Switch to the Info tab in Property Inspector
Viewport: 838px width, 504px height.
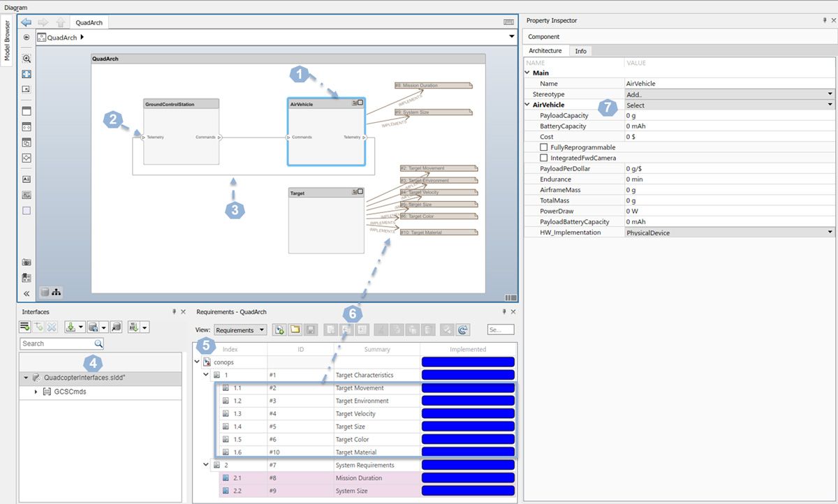click(580, 50)
